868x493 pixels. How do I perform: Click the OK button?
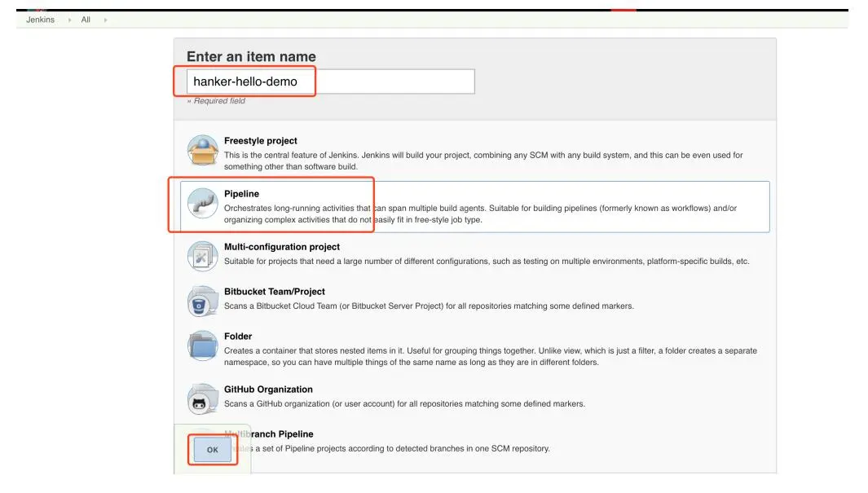click(x=213, y=450)
